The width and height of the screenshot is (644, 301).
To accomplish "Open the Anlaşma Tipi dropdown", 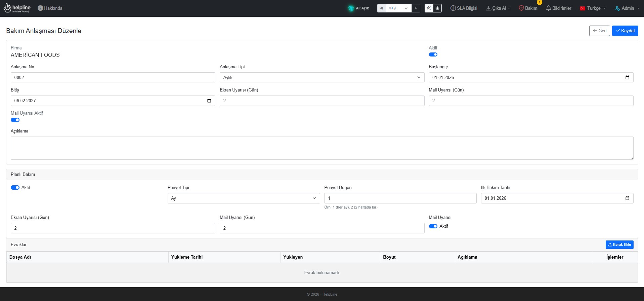I will (321, 77).
